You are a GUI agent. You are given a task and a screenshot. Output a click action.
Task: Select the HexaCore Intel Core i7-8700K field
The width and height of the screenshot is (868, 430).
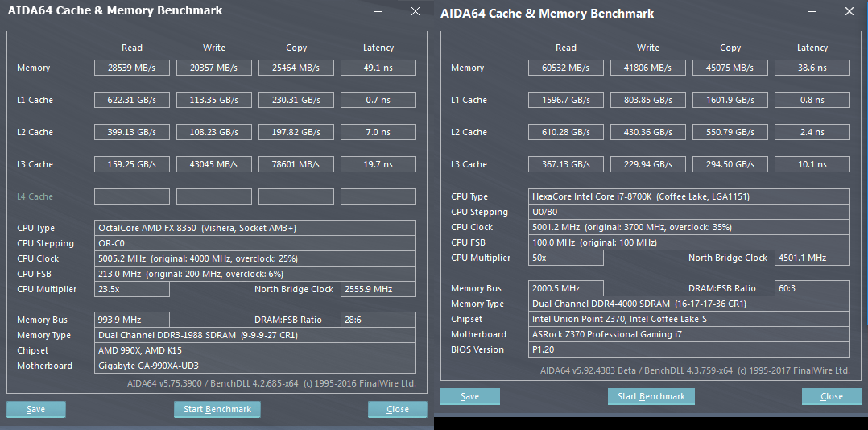pyautogui.click(x=690, y=196)
